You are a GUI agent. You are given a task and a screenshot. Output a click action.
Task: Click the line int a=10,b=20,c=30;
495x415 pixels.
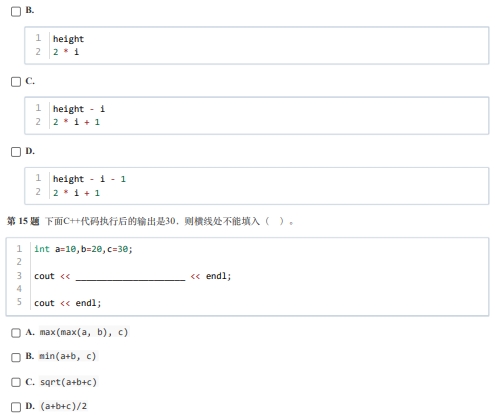(83, 249)
